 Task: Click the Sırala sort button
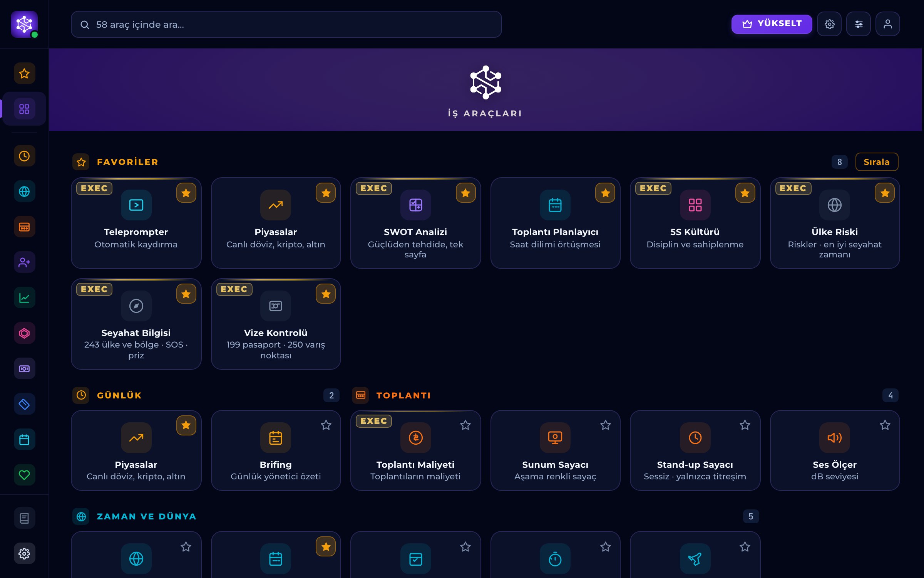[877, 162]
